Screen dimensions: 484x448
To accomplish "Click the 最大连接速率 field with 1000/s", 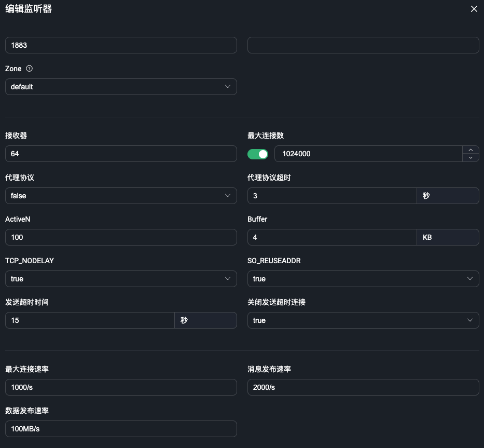I will [x=121, y=387].
